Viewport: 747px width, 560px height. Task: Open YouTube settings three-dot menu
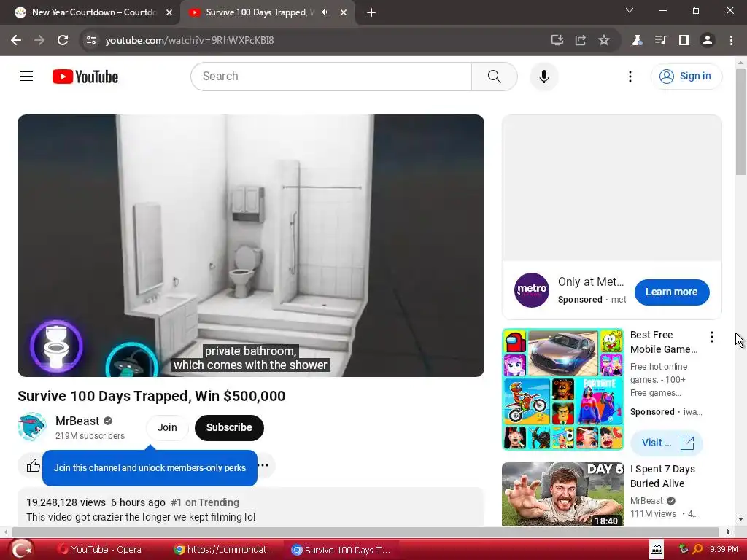tap(630, 77)
